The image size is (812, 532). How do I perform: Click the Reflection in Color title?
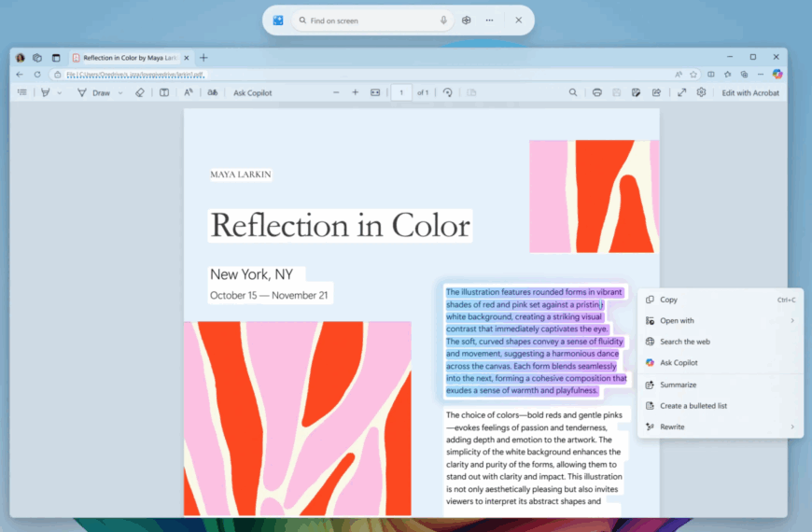pyautogui.click(x=341, y=226)
